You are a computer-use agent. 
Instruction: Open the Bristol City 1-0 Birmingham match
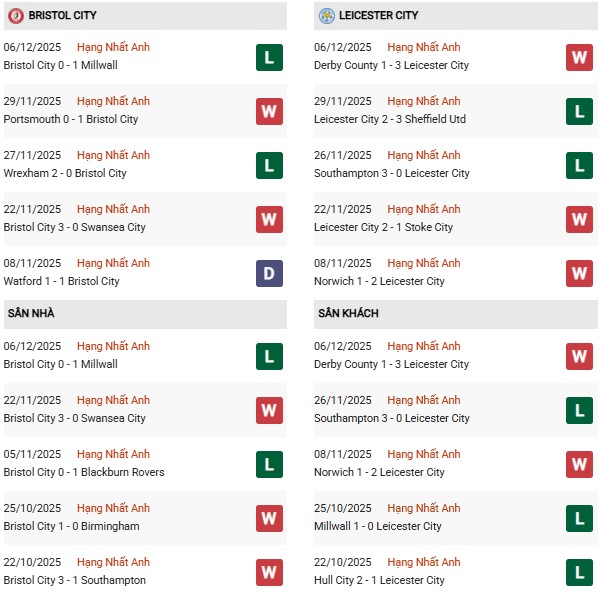71,526
